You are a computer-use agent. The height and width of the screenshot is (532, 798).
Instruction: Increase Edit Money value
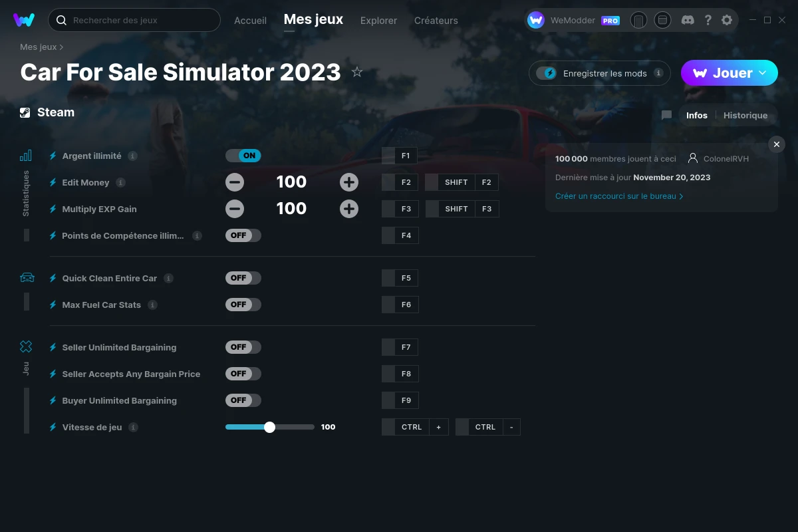pos(349,182)
